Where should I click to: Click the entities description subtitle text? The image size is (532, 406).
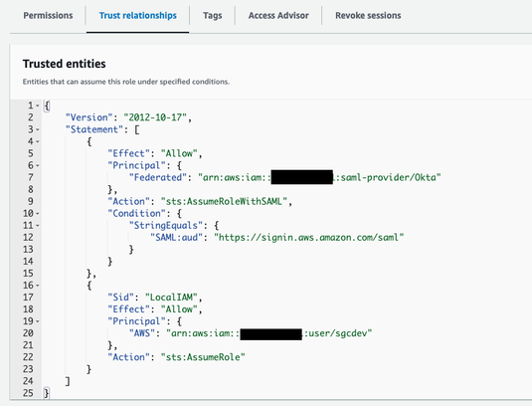[x=126, y=82]
